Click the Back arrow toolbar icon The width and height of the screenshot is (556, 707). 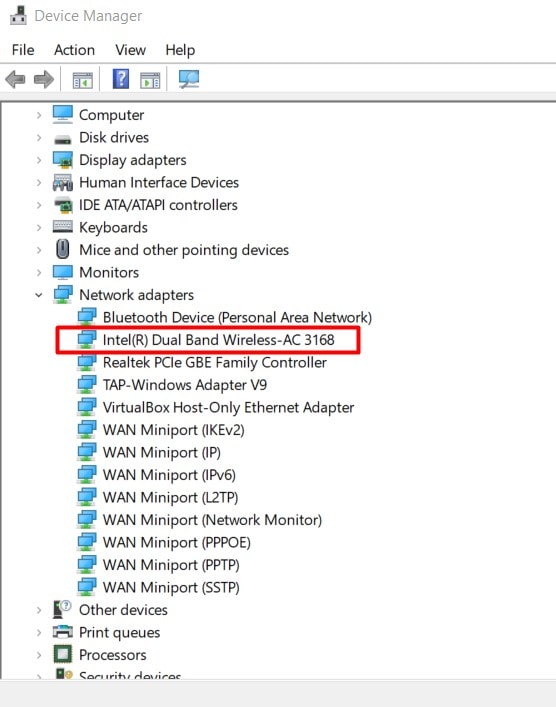pos(15,79)
